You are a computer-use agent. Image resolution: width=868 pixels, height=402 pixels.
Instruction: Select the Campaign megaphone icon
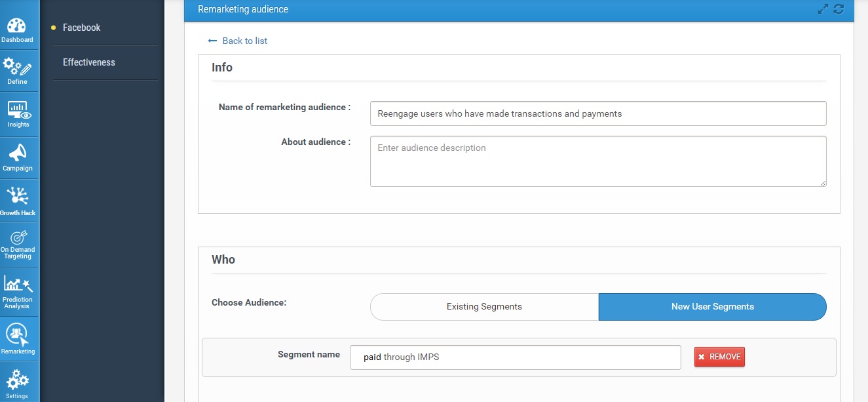click(17, 155)
